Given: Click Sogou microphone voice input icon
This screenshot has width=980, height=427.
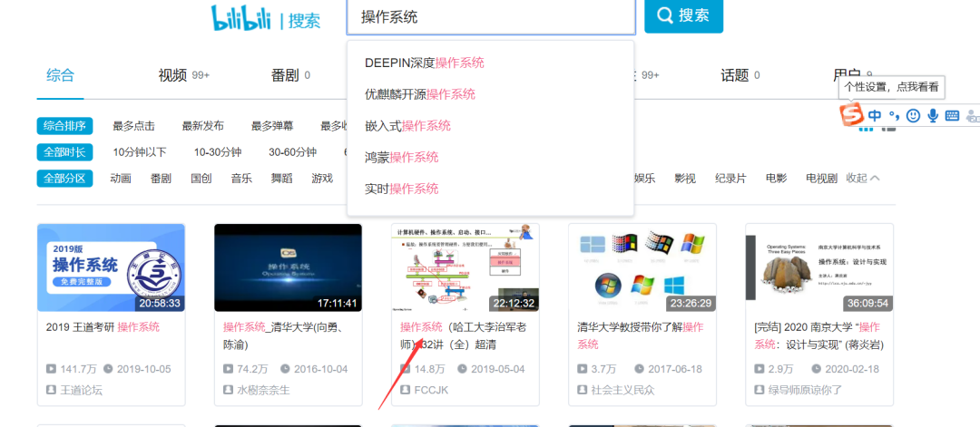Looking at the screenshot, I should (x=933, y=115).
